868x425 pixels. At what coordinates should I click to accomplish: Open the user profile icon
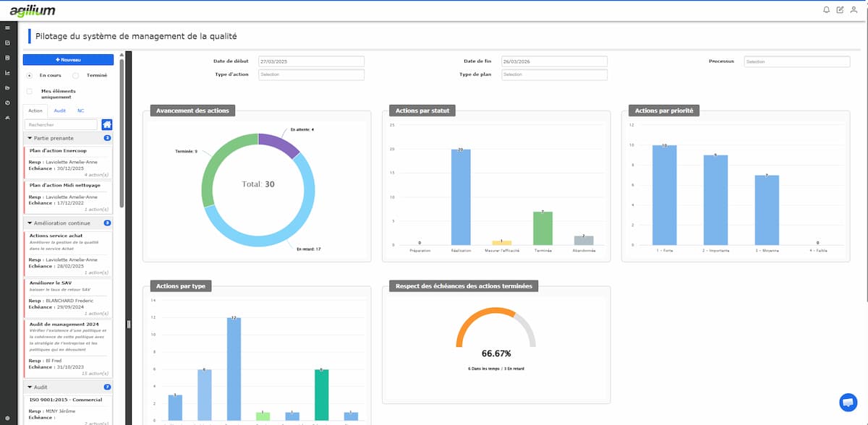coord(854,9)
